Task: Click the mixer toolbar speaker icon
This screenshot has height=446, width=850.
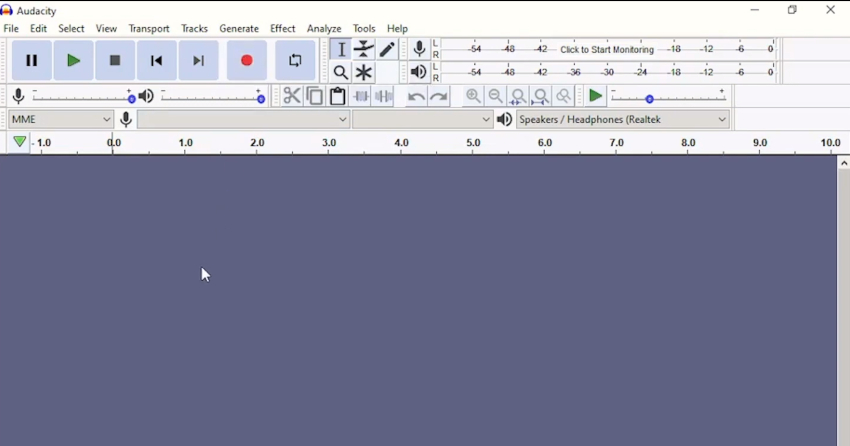Action: (x=146, y=96)
